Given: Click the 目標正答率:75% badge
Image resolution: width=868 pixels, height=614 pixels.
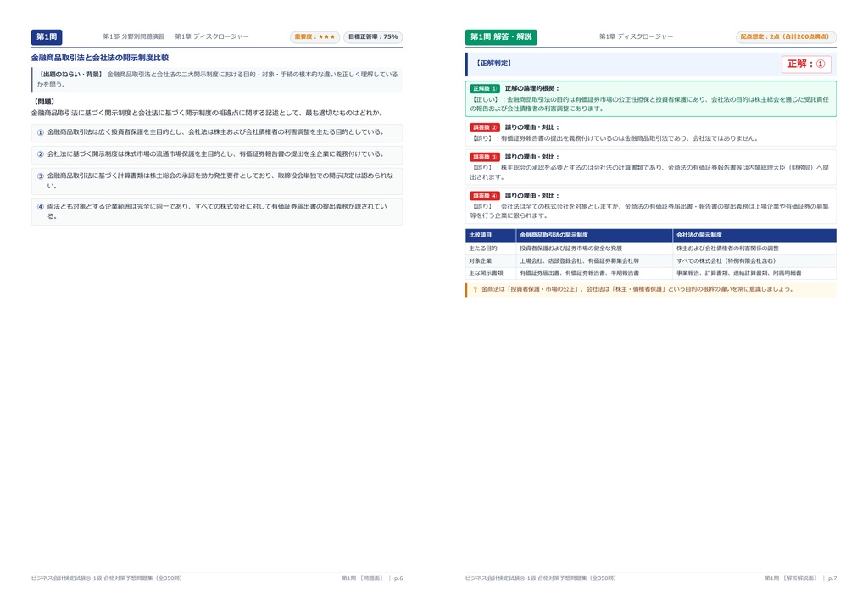Looking at the screenshot, I should [373, 37].
